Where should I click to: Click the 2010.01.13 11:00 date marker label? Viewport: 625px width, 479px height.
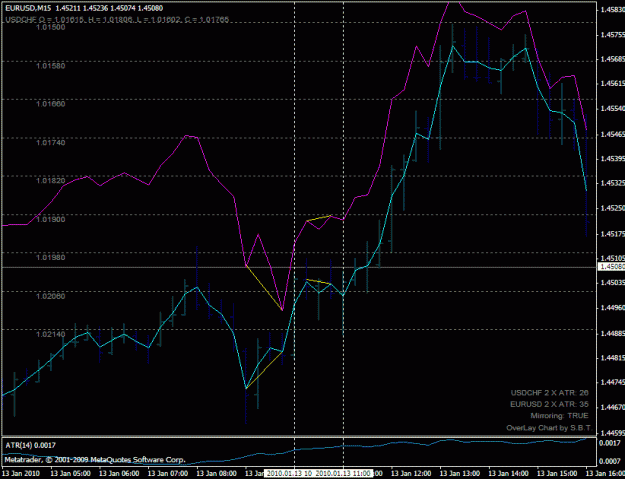click(x=344, y=473)
